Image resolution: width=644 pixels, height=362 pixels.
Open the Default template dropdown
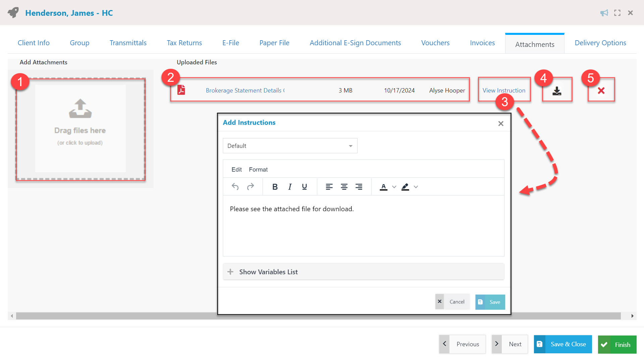click(290, 146)
